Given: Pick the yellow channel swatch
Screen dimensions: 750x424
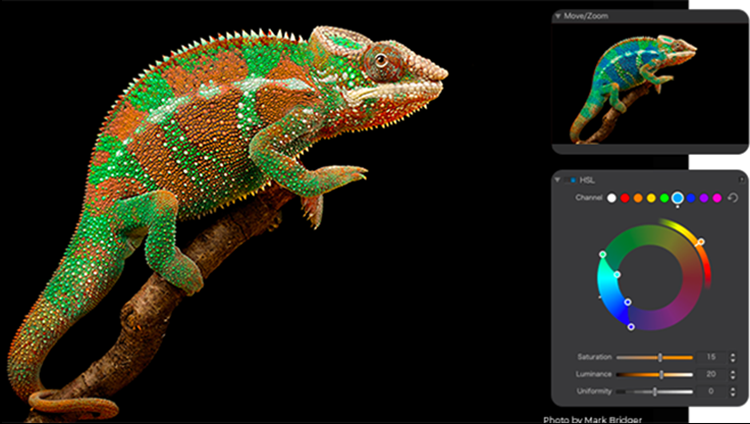Looking at the screenshot, I should click(651, 199).
